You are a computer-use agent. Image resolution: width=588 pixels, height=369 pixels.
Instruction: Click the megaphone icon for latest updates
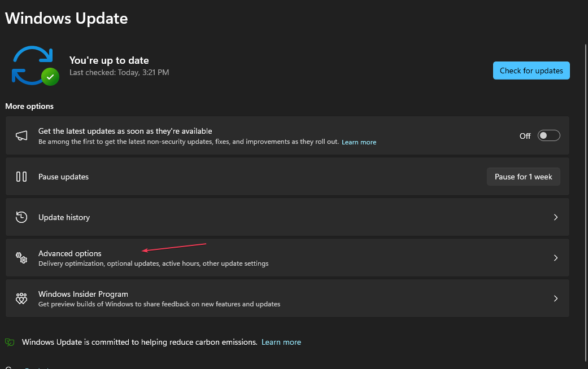point(21,135)
